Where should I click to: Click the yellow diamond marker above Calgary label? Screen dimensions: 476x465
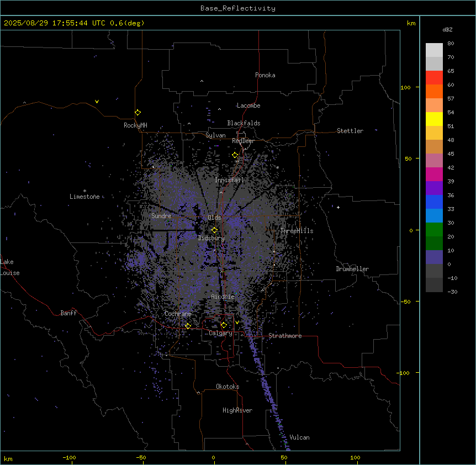click(x=224, y=325)
